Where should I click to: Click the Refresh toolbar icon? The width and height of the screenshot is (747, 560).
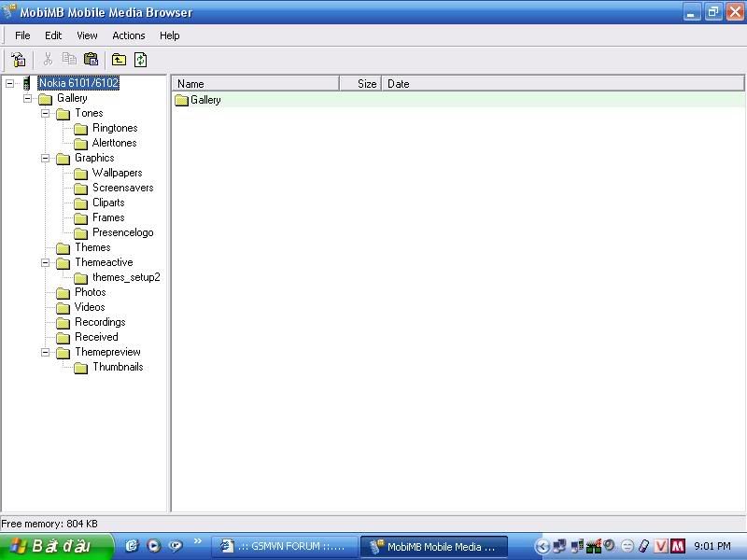click(141, 60)
